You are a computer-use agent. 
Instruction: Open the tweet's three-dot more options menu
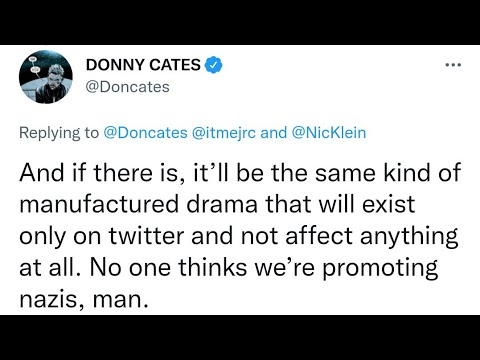click(x=453, y=65)
